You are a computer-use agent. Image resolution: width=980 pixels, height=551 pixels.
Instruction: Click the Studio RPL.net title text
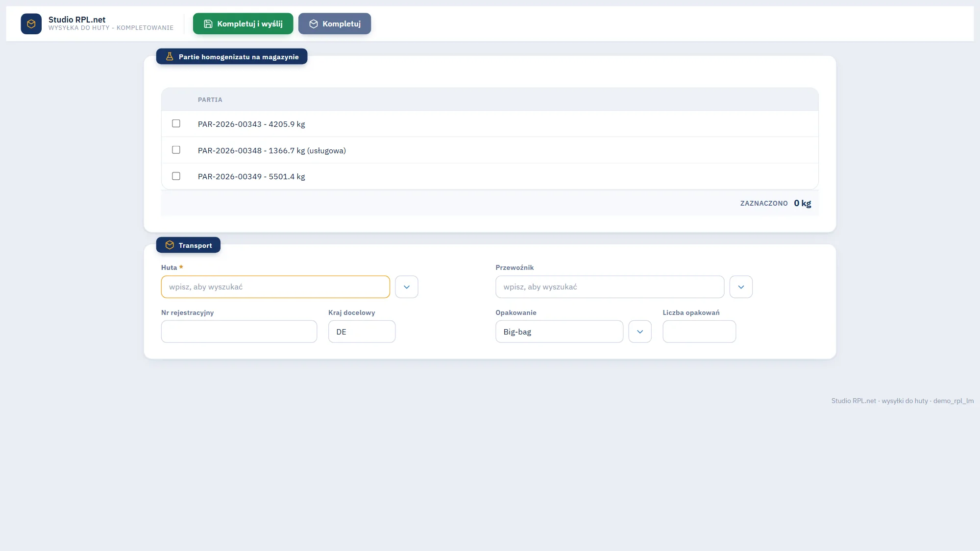pos(77,20)
